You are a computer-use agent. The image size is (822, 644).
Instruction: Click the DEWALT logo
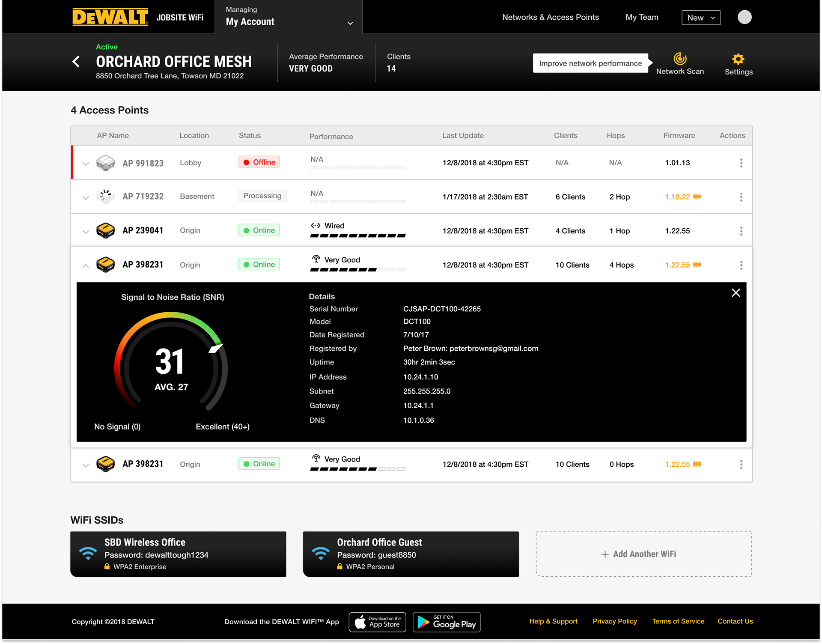[x=110, y=17]
